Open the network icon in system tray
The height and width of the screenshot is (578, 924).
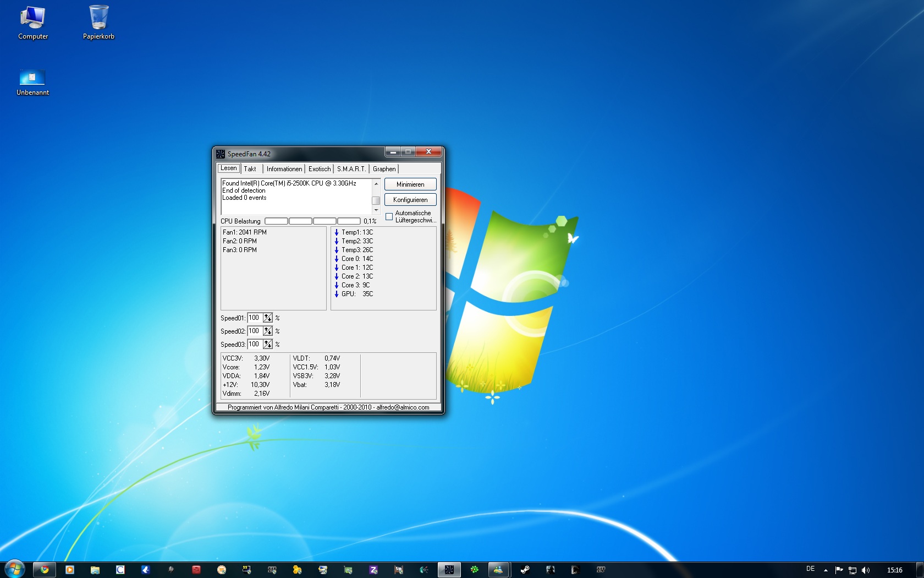[x=853, y=570]
